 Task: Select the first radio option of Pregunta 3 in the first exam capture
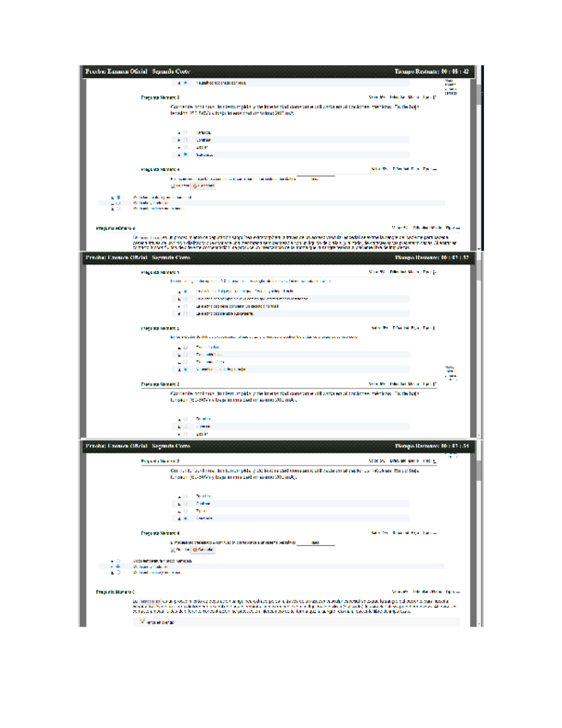point(185,133)
